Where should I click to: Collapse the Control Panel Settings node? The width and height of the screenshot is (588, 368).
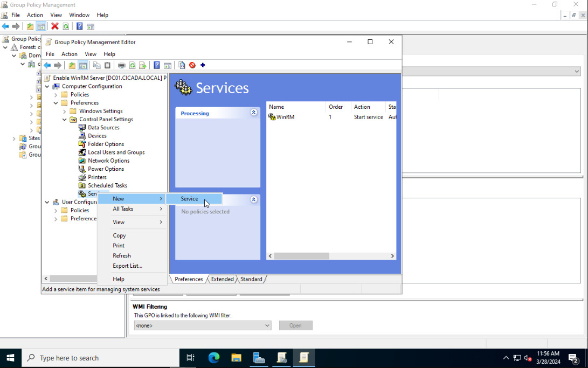pos(65,120)
